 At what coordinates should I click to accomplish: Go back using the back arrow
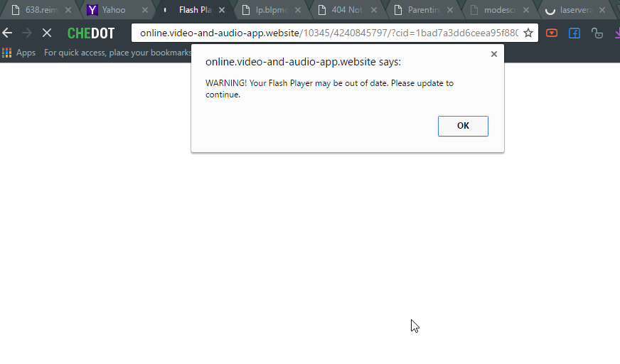tap(7, 33)
